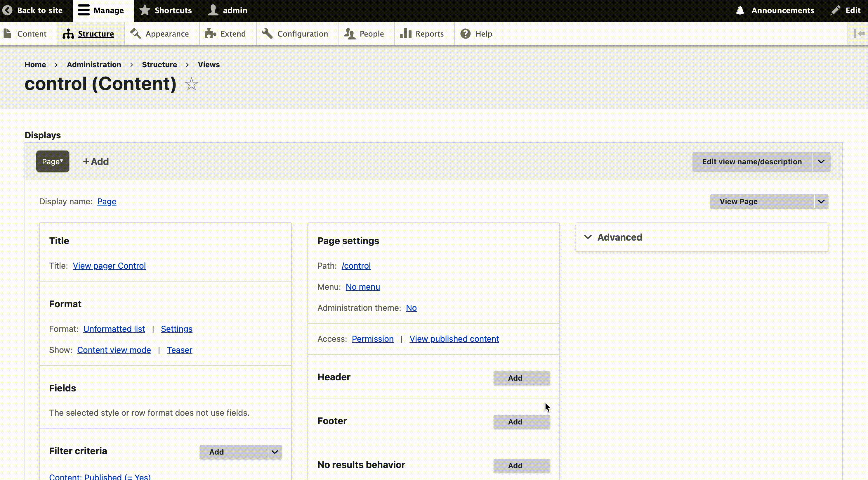
Task: Click Edit view name/description button
Action: (752, 162)
